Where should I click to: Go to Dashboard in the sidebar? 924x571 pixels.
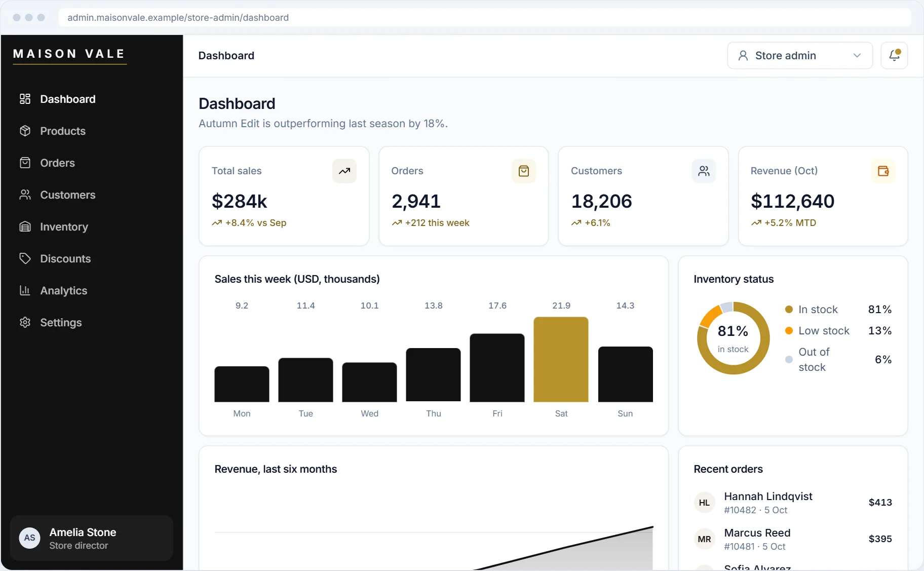(92, 99)
